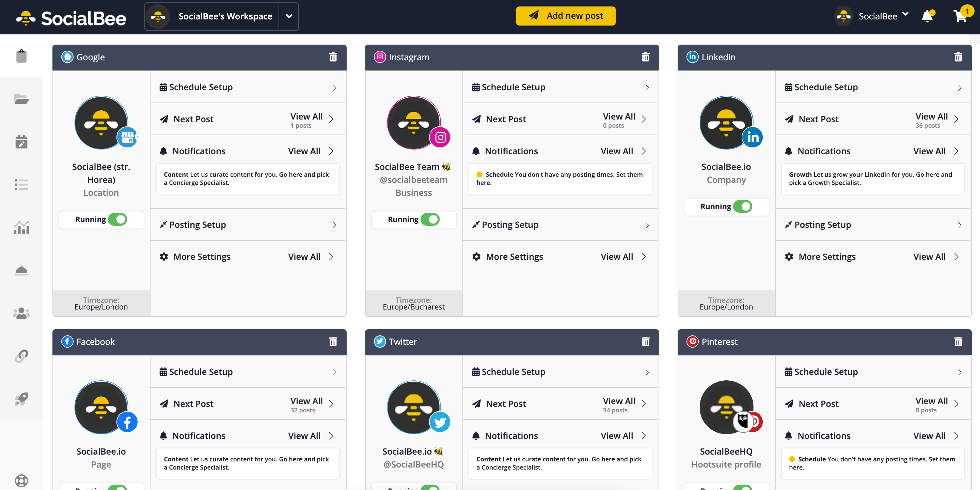Viewport: 980px width, 490px height.
Task: Click the notifications bell in the top bar
Action: coord(928,16)
